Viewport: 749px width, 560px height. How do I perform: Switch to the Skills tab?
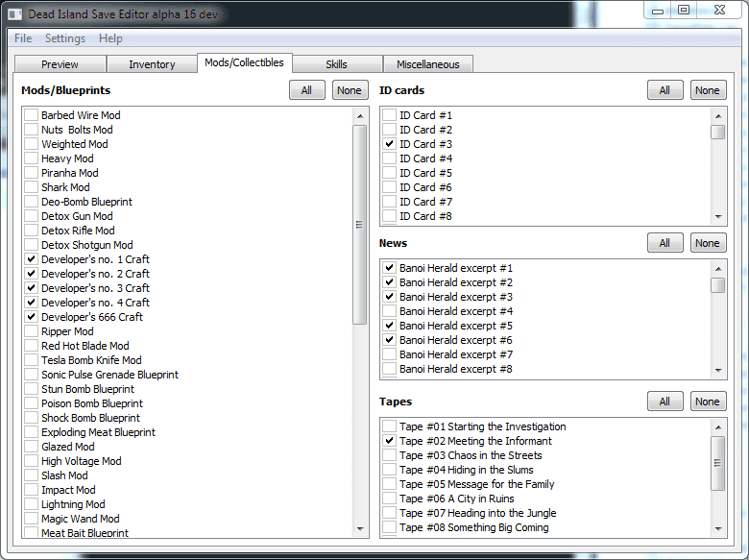[x=336, y=64]
